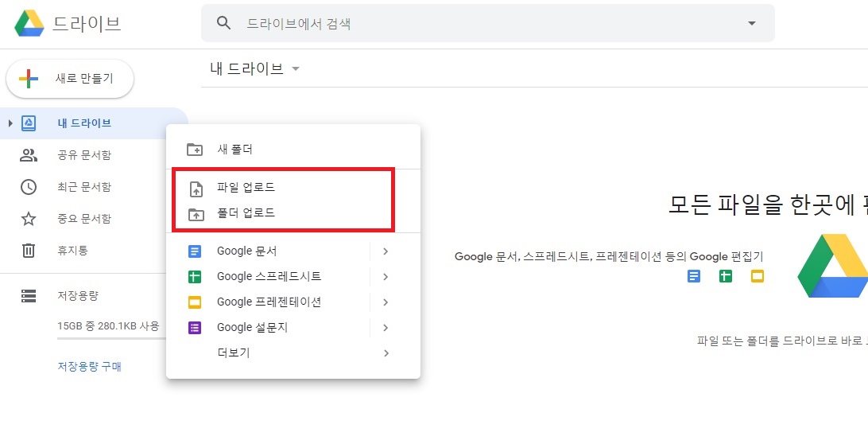This screenshot has height=444, width=868.
Task: Expand Google 스프레드시트 submenu arrow
Action: coord(386,277)
